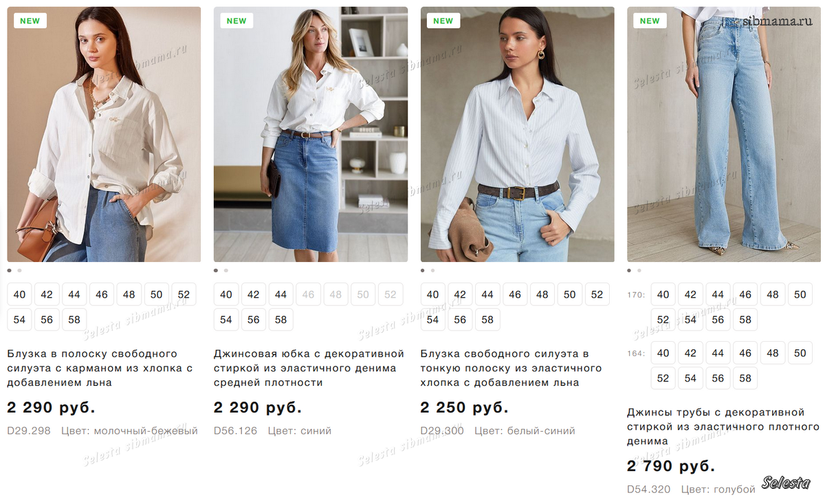Click second carousel dot under denim skirt
This screenshot has width=825, height=504.
coord(226,271)
